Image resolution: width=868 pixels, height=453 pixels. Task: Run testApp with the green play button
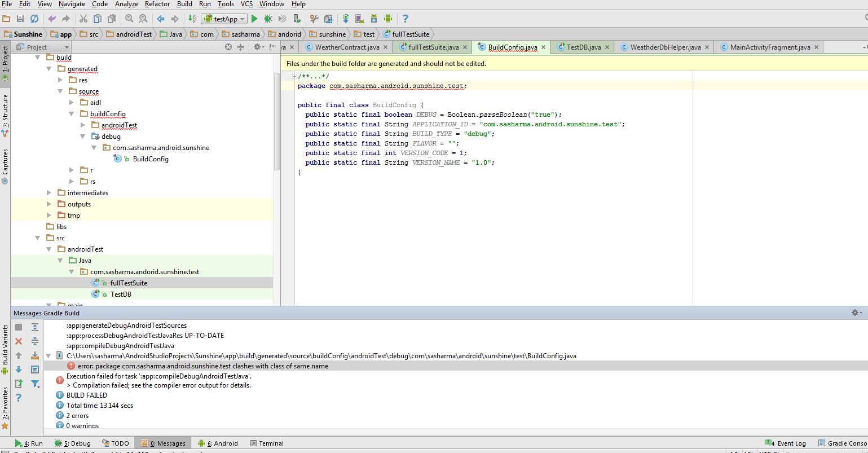point(254,19)
